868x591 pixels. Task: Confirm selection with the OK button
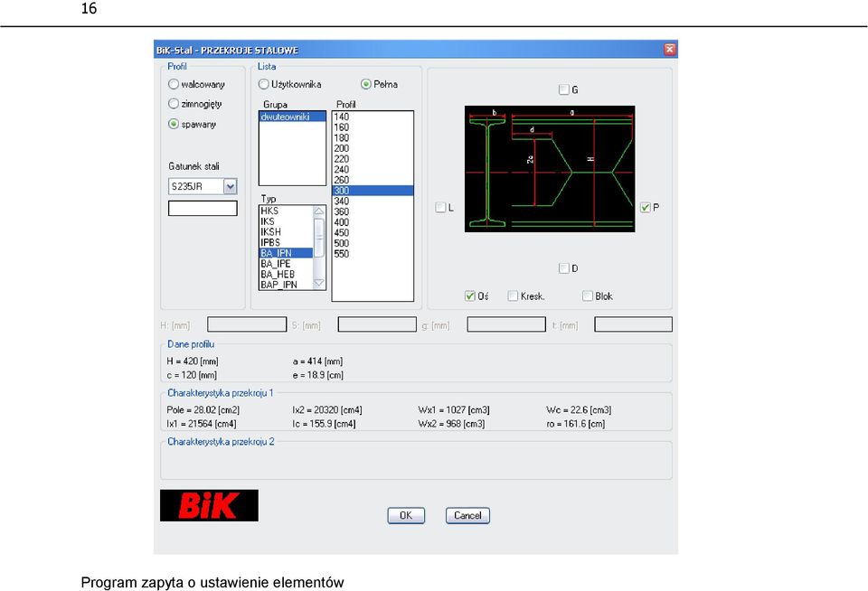point(406,515)
